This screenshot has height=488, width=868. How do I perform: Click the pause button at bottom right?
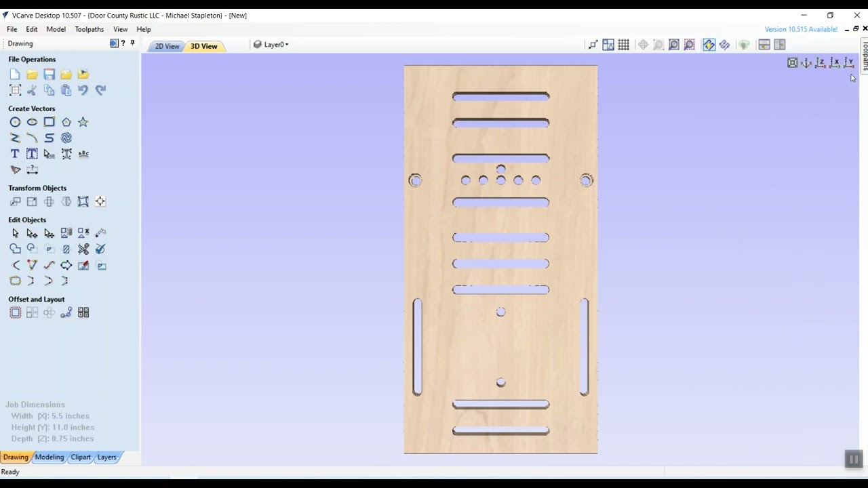click(853, 459)
